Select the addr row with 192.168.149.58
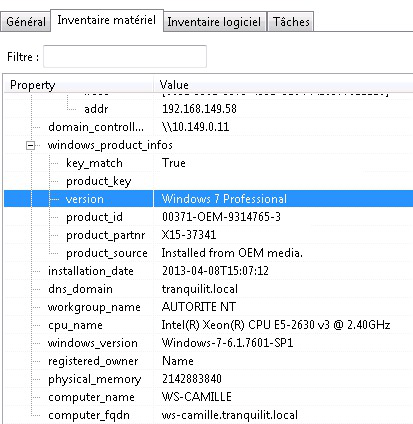The height and width of the screenshot is (424, 413). [208, 109]
